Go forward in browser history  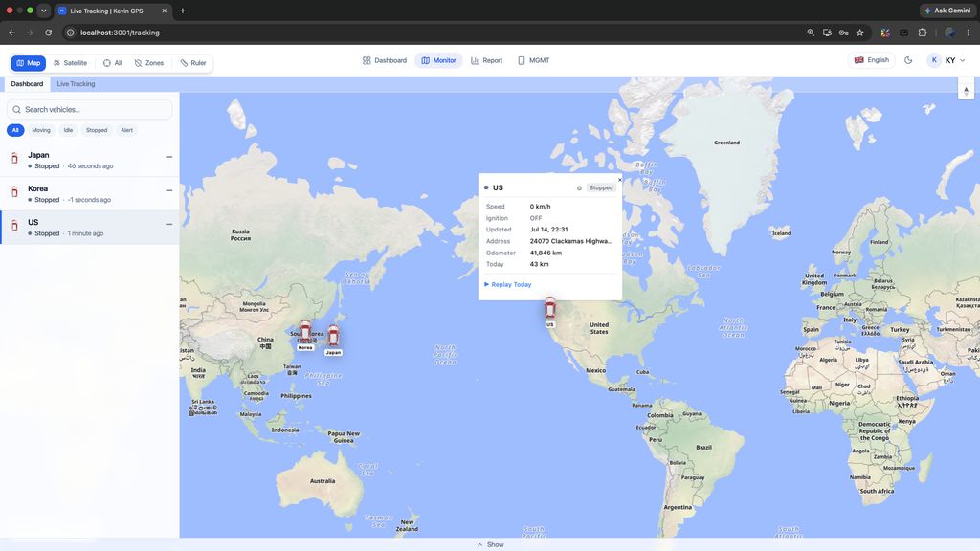click(30, 33)
